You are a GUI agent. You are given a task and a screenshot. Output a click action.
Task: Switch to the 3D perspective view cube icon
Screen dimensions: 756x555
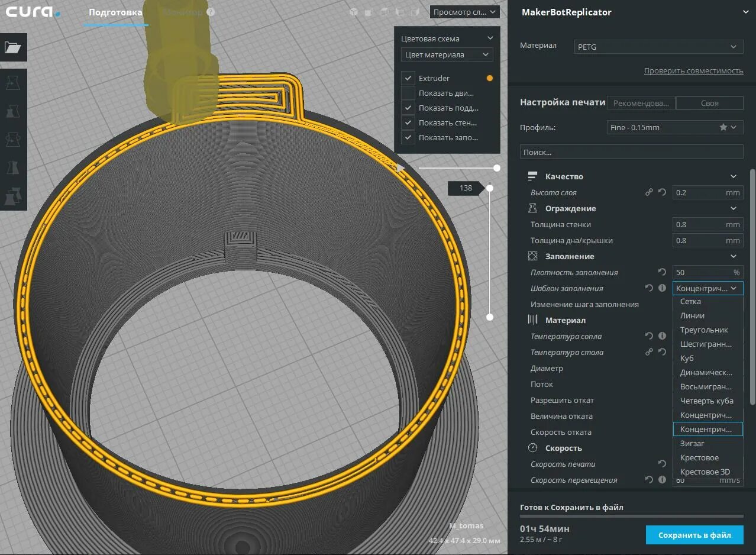(x=353, y=12)
